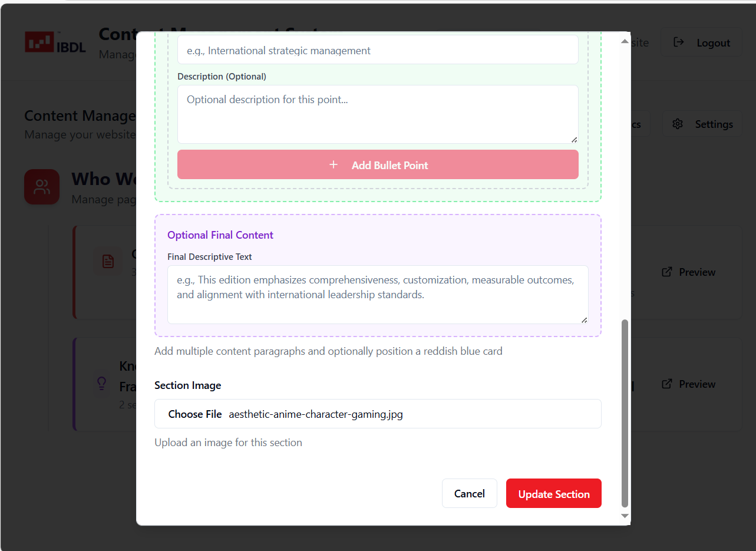756x551 pixels.
Task: Open the lower Preview link
Action: (x=688, y=384)
